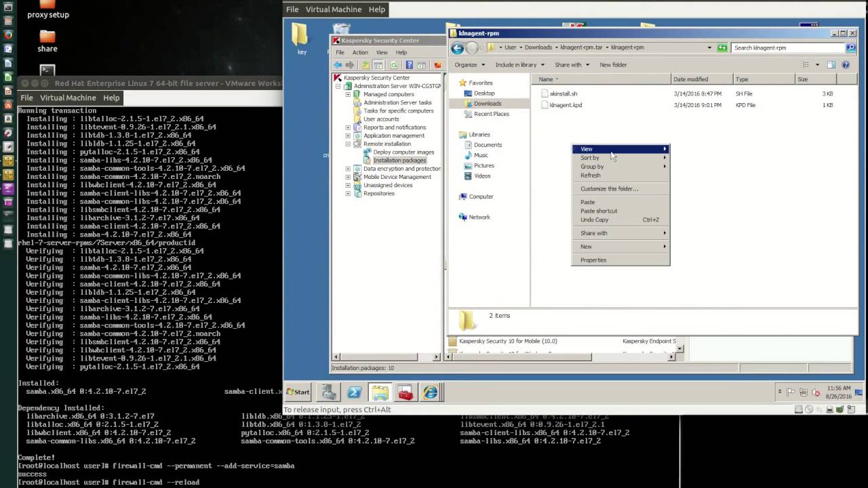
Task: Expand Data encryption and protection node
Action: pos(348,169)
